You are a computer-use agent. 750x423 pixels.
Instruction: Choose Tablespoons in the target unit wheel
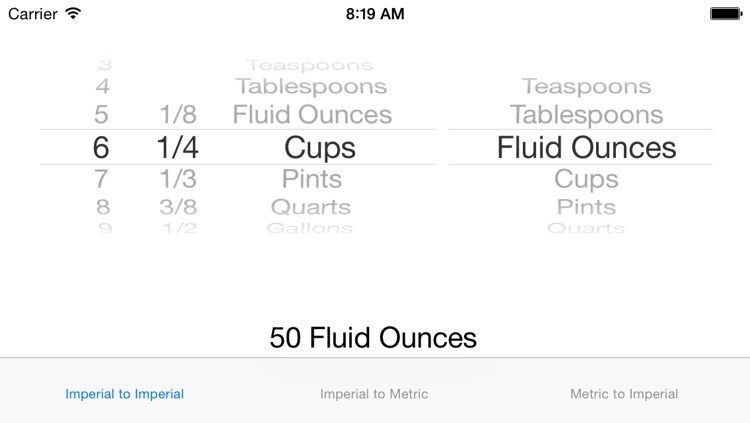pos(586,115)
